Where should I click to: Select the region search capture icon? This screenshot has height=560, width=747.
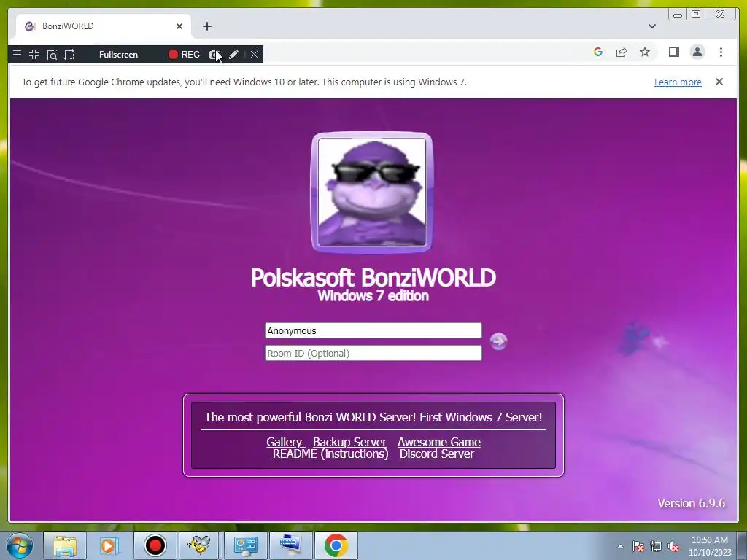pyautogui.click(x=52, y=54)
